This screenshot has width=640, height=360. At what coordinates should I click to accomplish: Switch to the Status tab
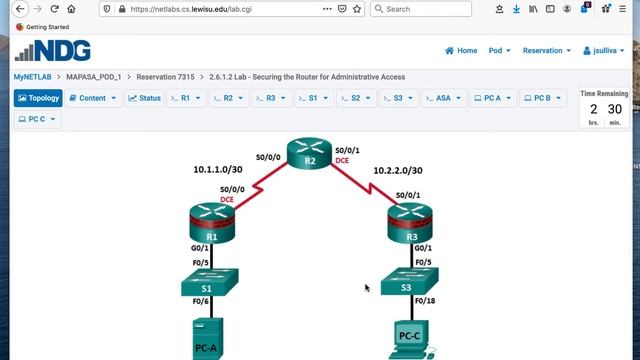coord(144,98)
